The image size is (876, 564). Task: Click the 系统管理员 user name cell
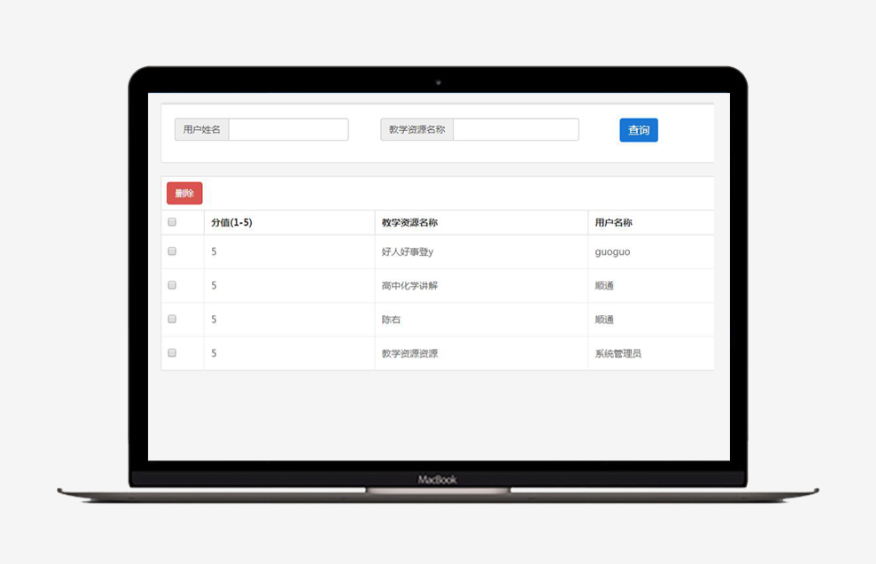(x=618, y=354)
